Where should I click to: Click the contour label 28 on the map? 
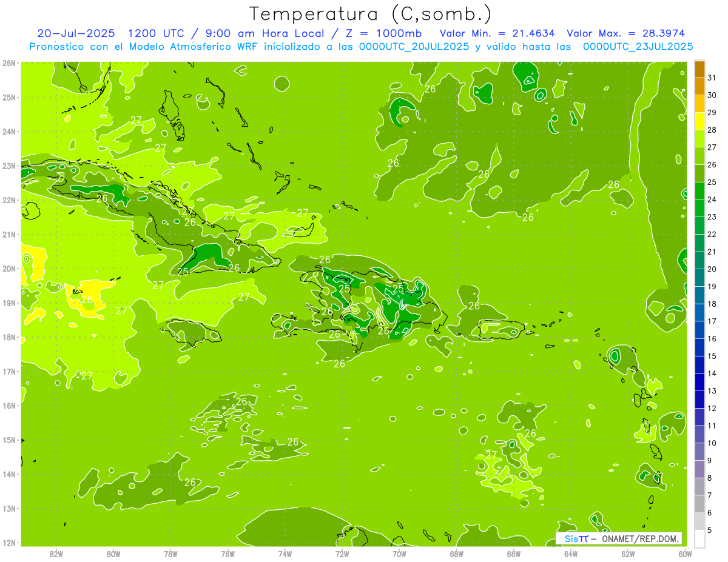(x=87, y=299)
